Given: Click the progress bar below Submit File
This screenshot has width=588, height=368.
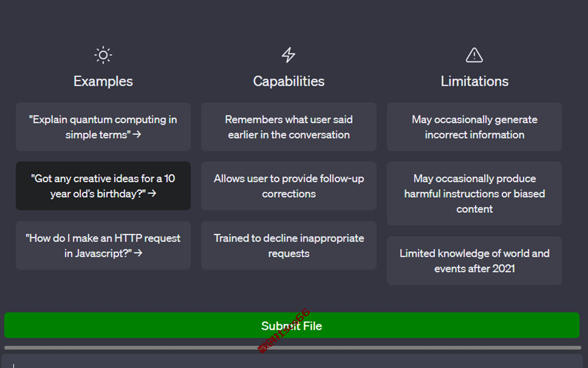Looking at the screenshot, I should tap(293, 348).
